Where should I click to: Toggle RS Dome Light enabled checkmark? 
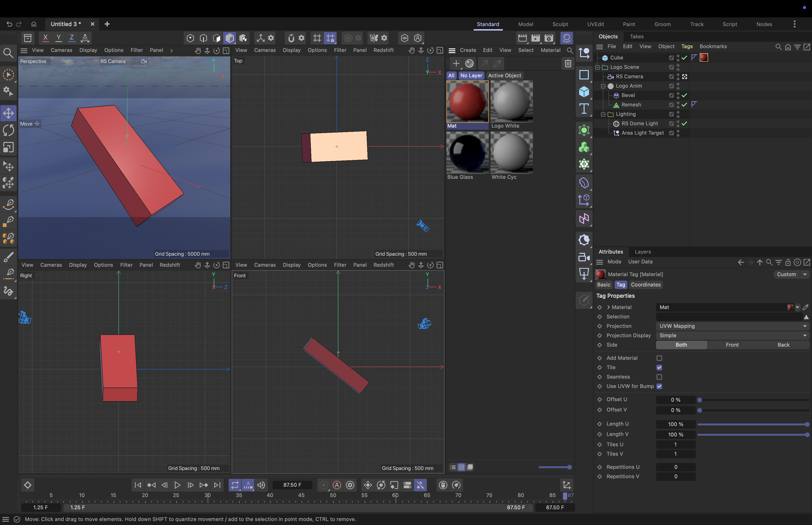[684, 123]
